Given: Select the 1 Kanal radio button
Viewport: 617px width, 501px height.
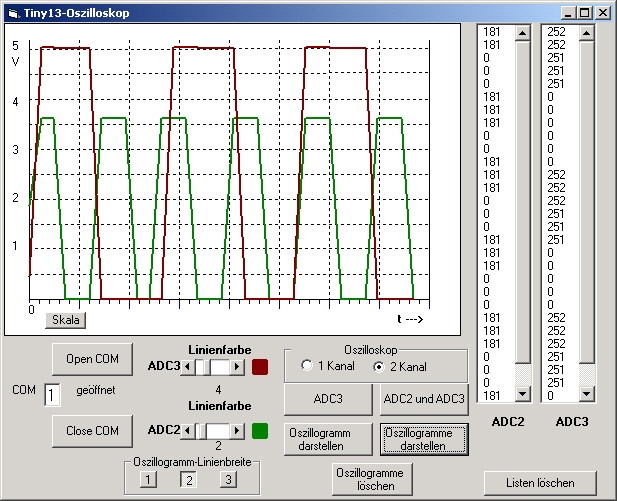Looking at the screenshot, I should [306, 366].
